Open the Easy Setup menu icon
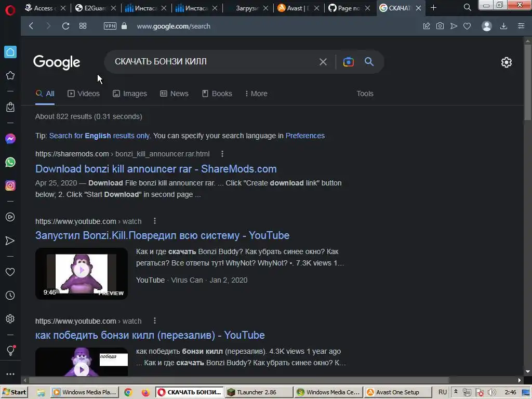This screenshot has height=399, width=532. tap(521, 26)
